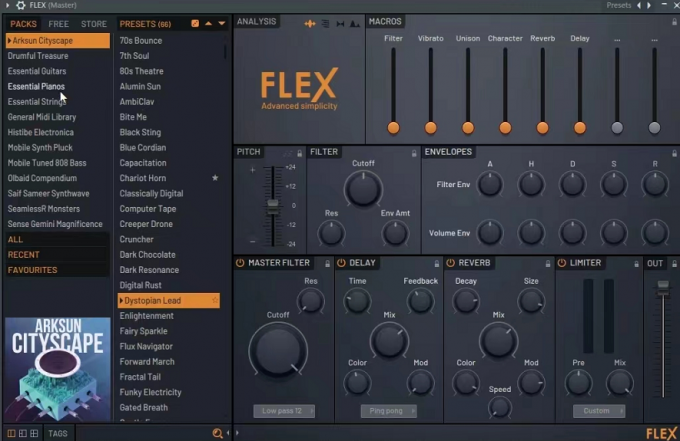Click the Envelopes section lock icon
680x441 pixels.
(x=673, y=153)
